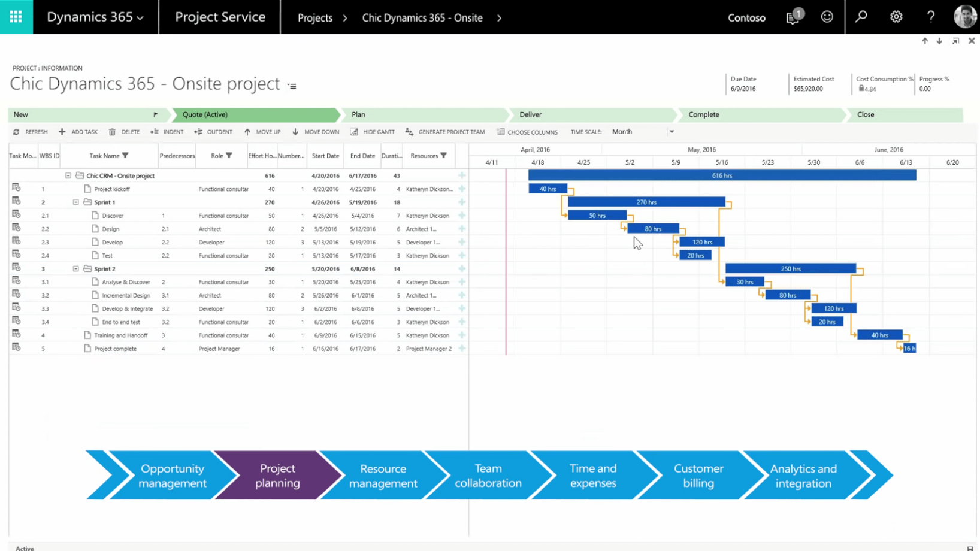This screenshot has height=551, width=980.
Task: Close the project form with X
Action: [x=972, y=41]
